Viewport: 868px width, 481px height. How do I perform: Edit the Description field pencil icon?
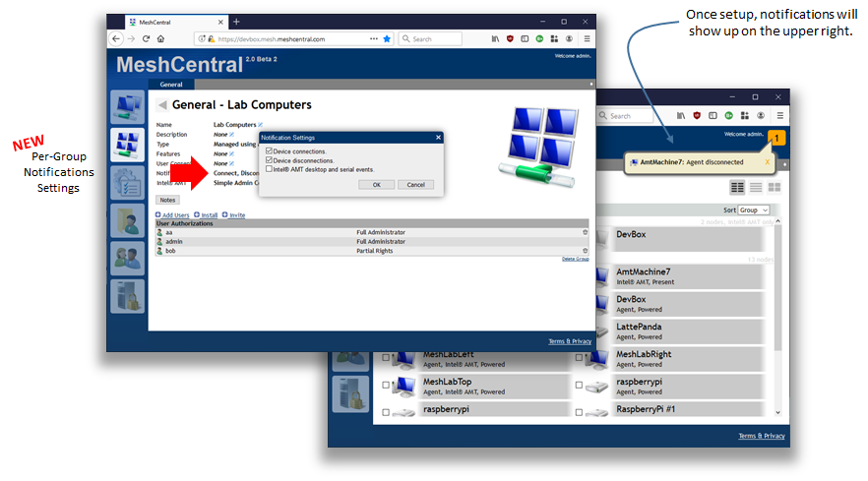pos(231,135)
